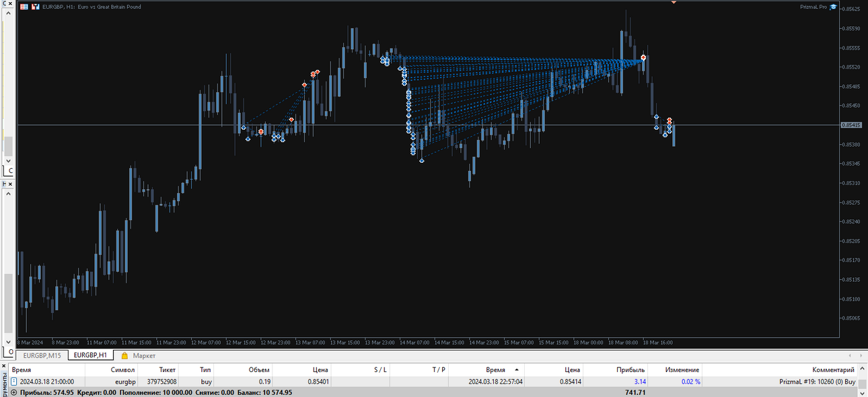This screenshot has height=397, width=868.
Task: Click the trade entry icon beside 2024.03.18 21:00:00
Action: coord(13,382)
